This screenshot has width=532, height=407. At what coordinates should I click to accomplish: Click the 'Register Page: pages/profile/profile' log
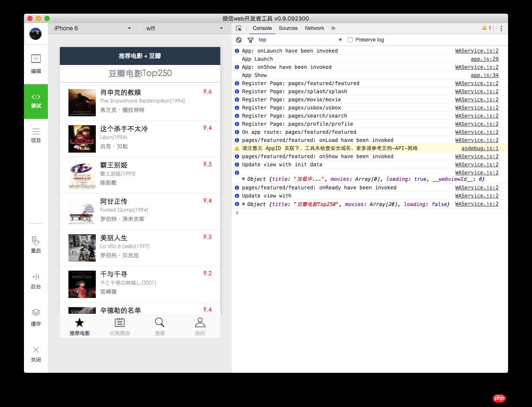298,124
